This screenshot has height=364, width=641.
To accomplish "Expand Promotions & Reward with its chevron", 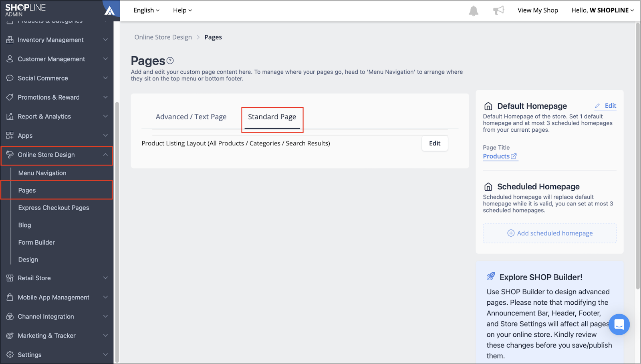I will click(x=105, y=97).
